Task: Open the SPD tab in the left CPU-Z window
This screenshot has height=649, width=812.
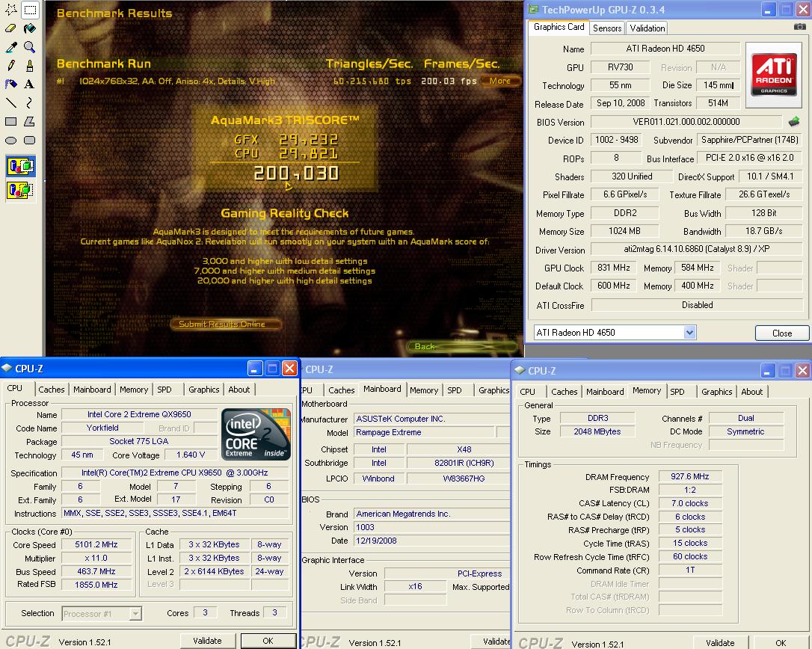Action: [x=164, y=390]
